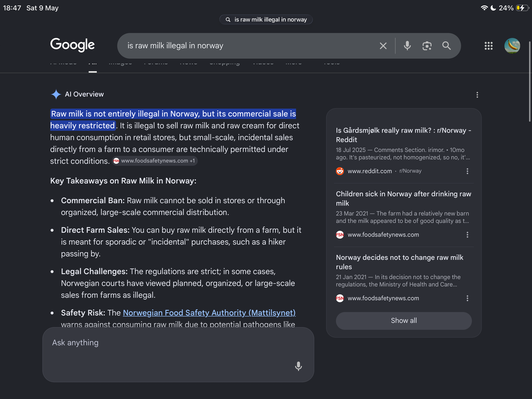Tap the 'Sat 9 May' date in status bar
This screenshot has height=399, width=532.
tap(42, 8)
